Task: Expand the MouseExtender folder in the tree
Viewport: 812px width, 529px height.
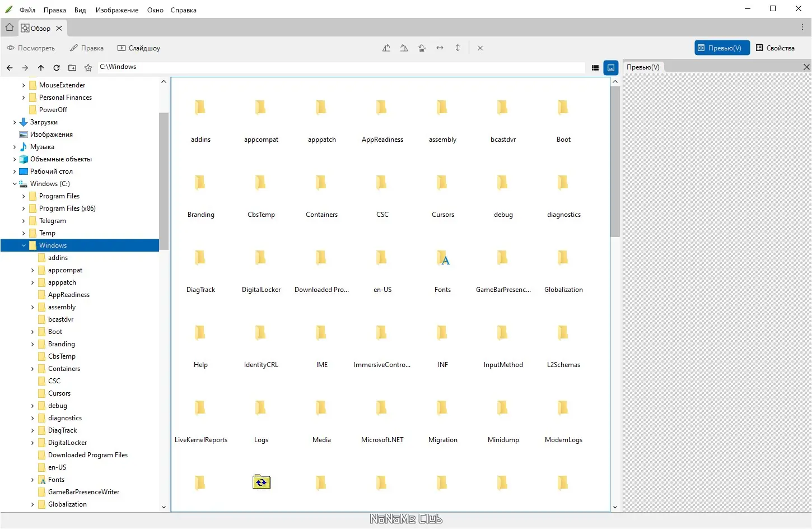Action: click(x=24, y=85)
